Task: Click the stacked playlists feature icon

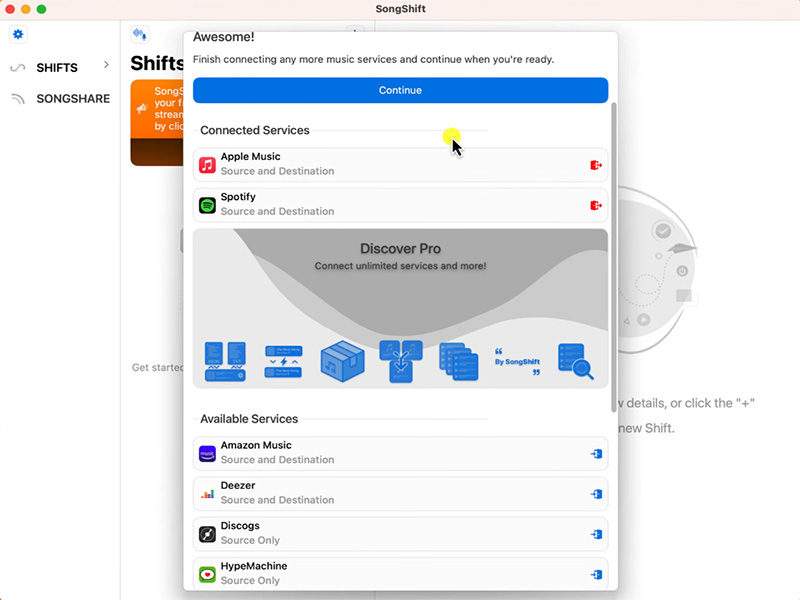Action: click(x=459, y=361)
